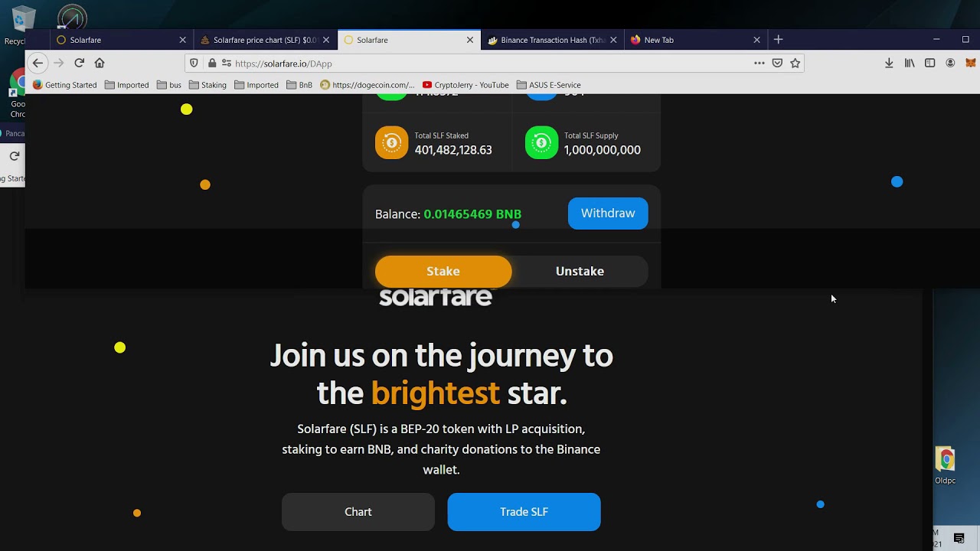Open the page actions three-dot menu
This screenshot has height=551, width=980.
click(759, 63)
